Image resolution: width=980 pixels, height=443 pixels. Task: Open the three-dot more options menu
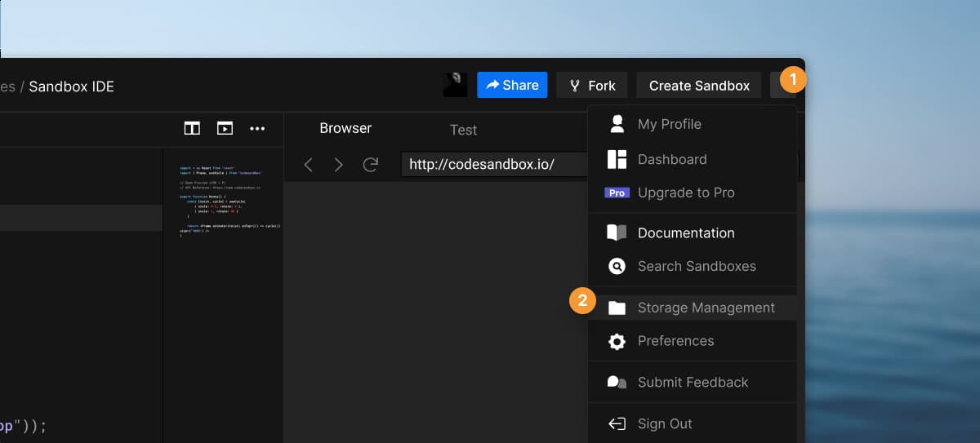[x=257, y=129]
